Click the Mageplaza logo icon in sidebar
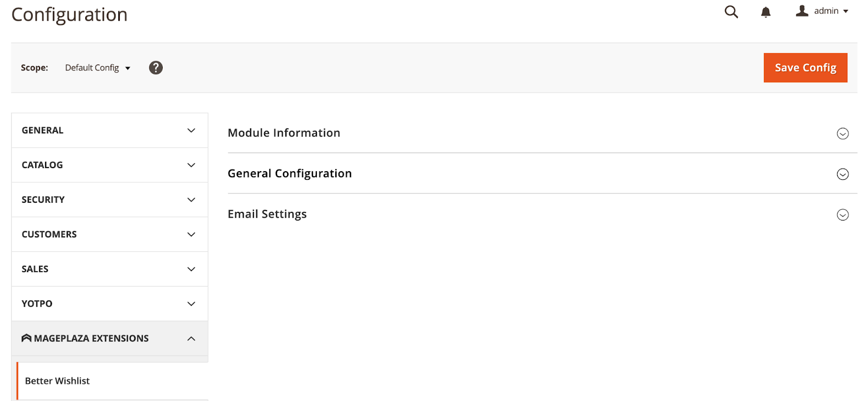 click(x=26, y=338)
